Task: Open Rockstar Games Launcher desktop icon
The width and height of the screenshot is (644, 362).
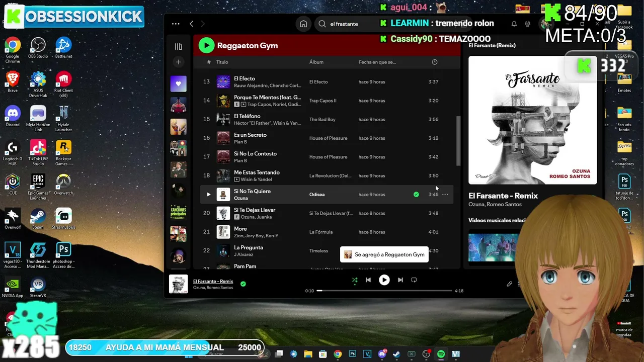Action: click(63, 153)
